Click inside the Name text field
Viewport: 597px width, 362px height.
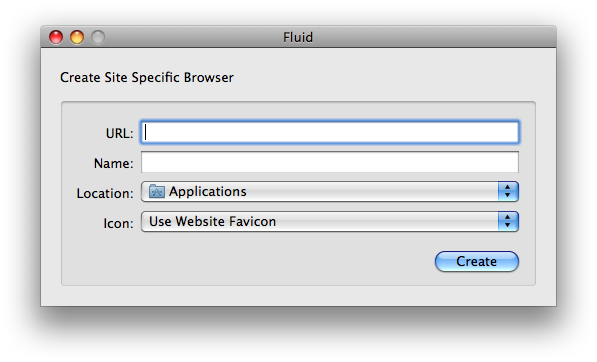330,162
